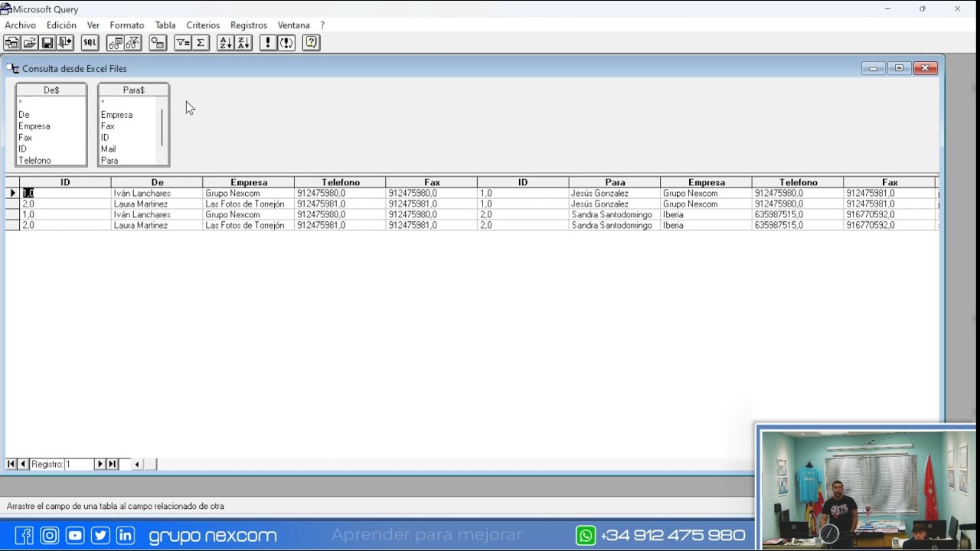Select the De$ table title bar
The image size is (980, 551).
click(x=51, y=90)
